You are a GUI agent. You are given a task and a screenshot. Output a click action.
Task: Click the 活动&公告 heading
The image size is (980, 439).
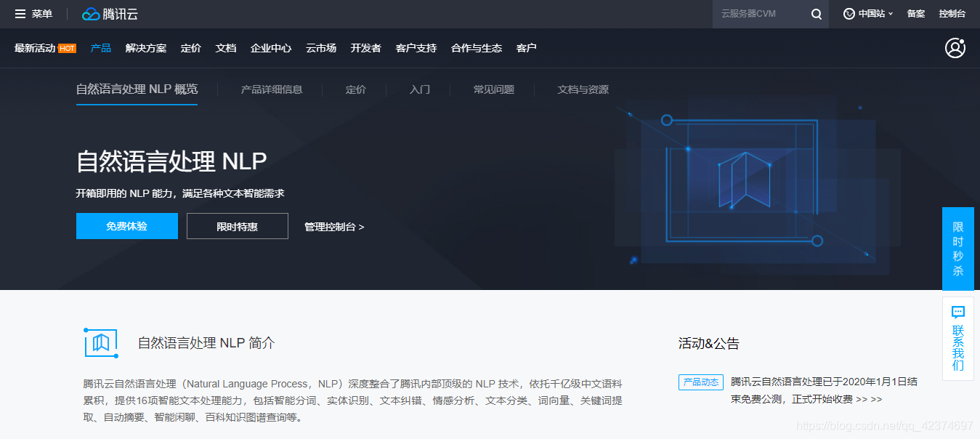coord(709,344)
